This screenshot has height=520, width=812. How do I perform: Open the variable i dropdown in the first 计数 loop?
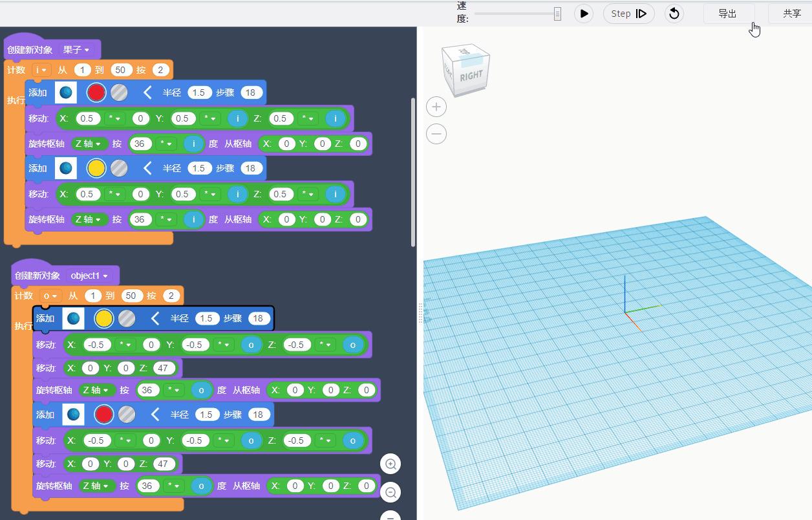(41, 70)
